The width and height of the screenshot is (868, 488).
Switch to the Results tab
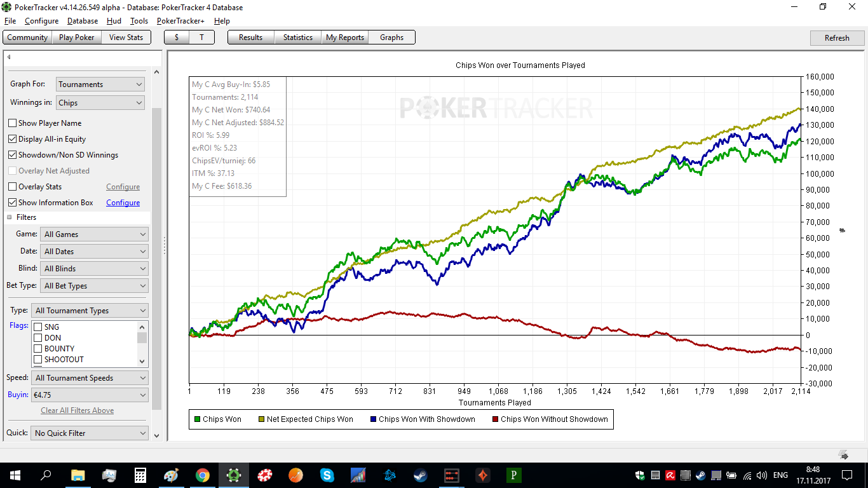pos(250,37)
